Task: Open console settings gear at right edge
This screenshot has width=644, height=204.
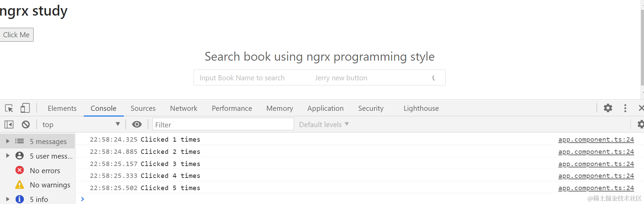Action: tap(640, 124)
